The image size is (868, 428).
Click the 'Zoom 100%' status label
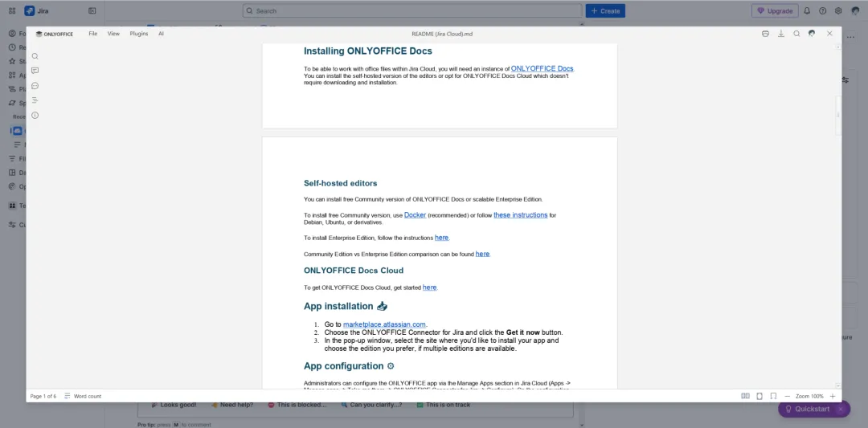[810, 396]
